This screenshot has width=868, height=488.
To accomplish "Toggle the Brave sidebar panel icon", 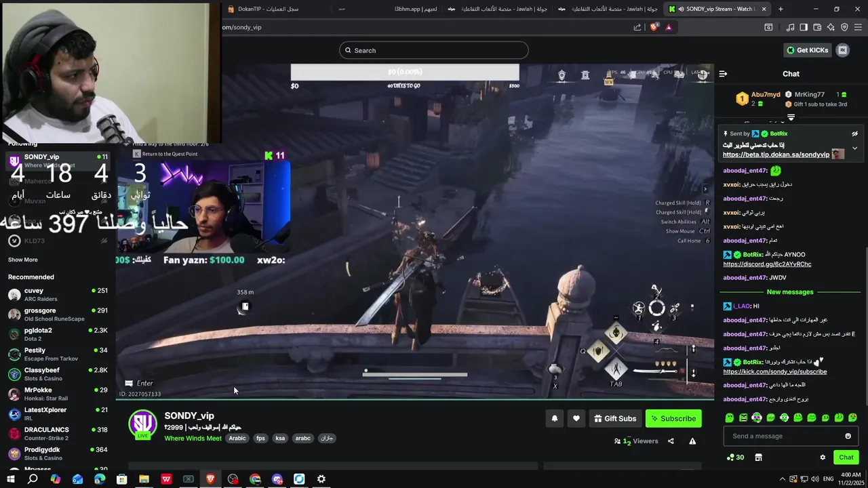I will coord(804,27).
